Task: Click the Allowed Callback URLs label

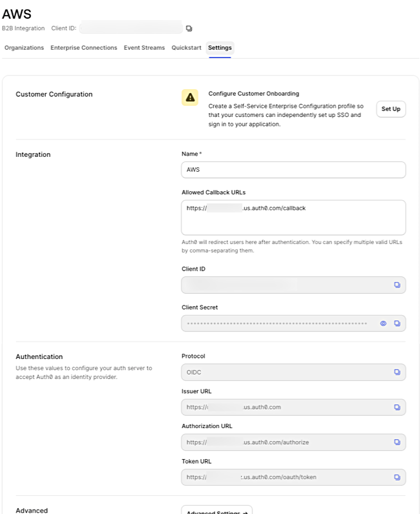Action: pyautogui.click(x=214, y=192)
